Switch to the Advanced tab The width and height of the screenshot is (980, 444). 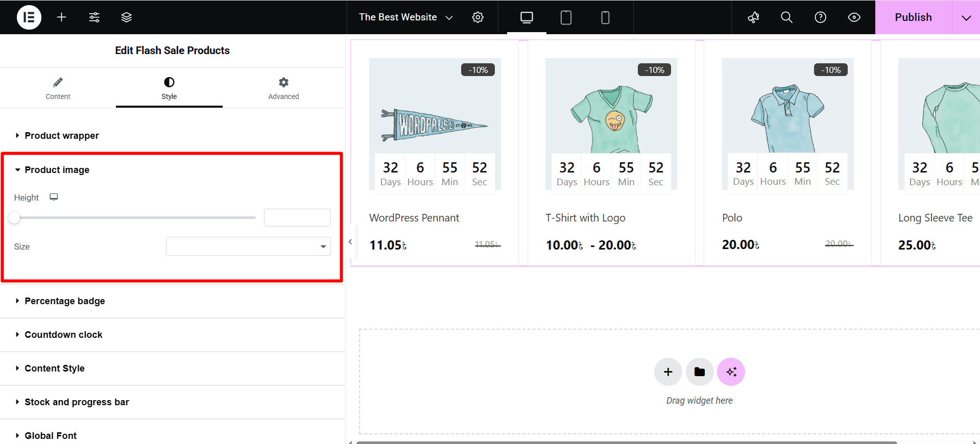pos(283,88)
